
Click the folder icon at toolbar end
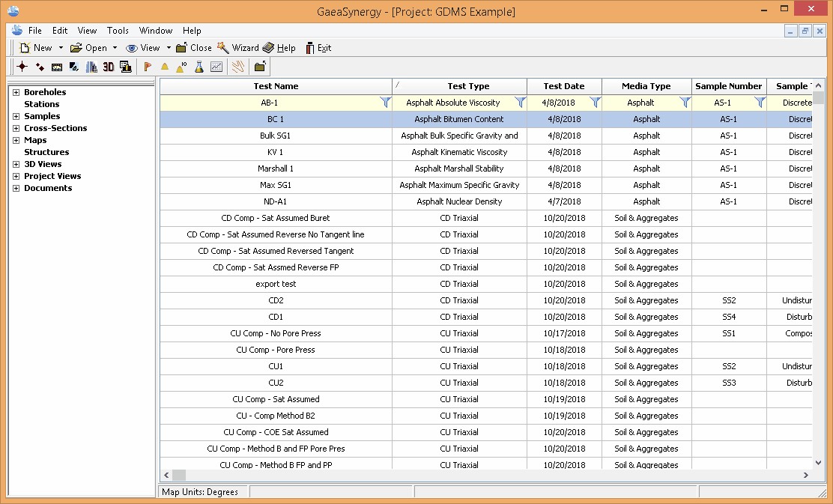(x=260, y=67)
